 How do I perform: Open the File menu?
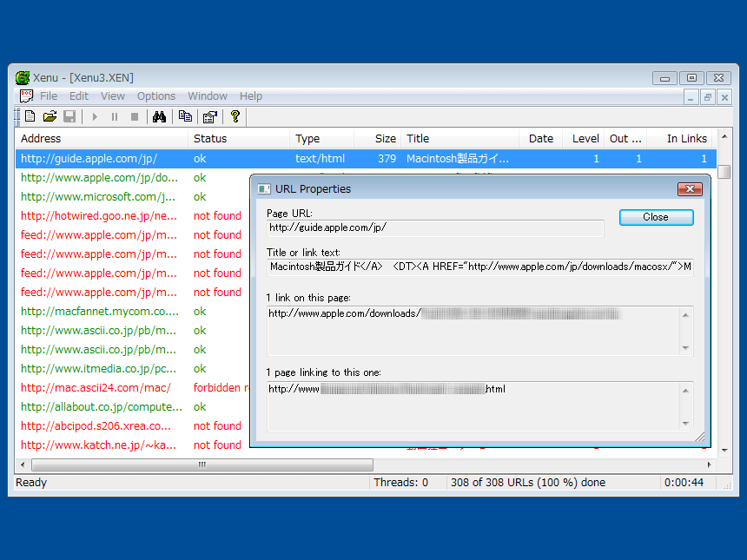point(49,96)
